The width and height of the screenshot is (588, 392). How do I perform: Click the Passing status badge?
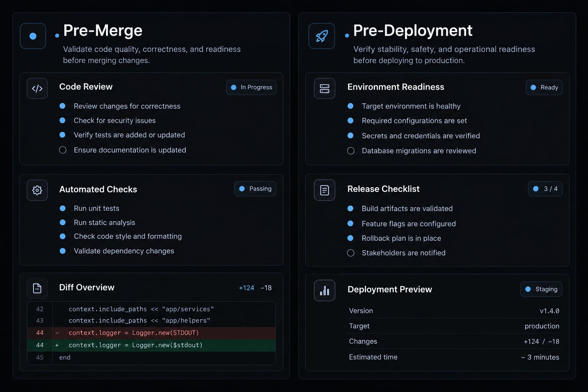(x=255, y=189)
